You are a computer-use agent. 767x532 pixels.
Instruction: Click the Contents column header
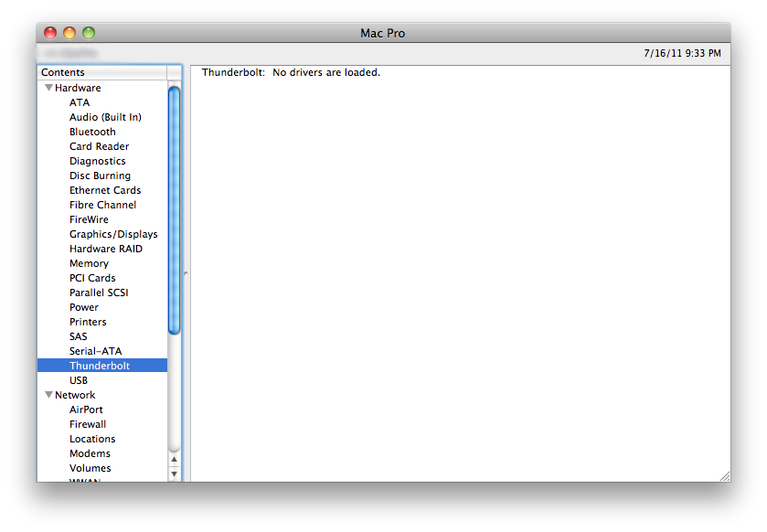(x=102, y=72)
